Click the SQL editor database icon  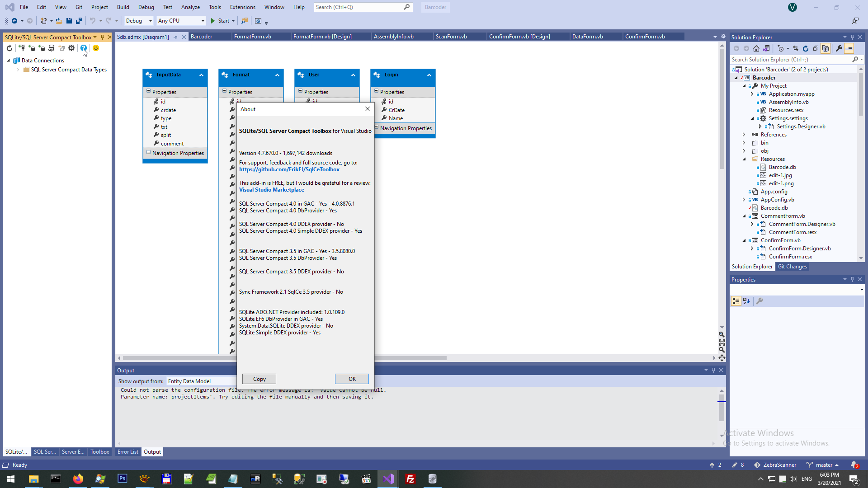click(52, 48)
